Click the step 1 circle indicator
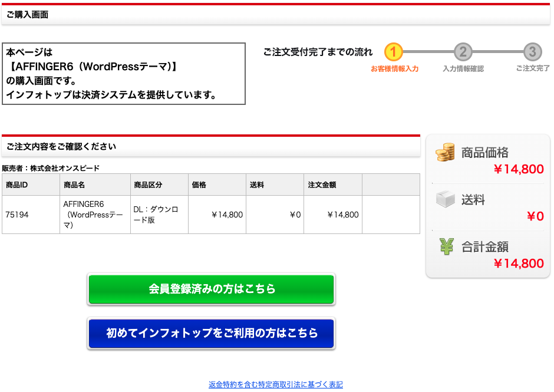 coord(394,52)
